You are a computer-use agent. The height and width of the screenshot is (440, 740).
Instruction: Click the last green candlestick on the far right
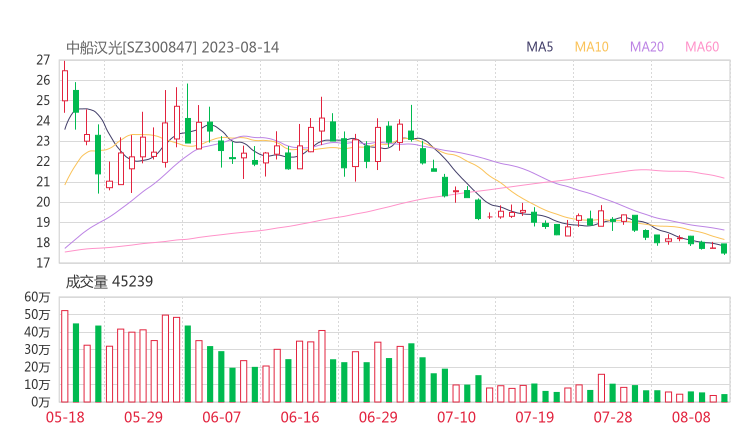[x=724, y=249]
